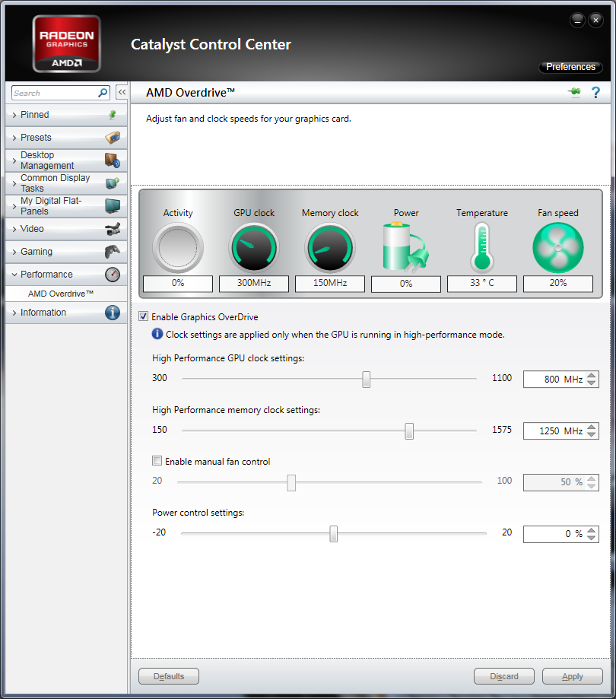Expand the Video section
This screenshot has height=699, width=616.
tap(14, 229)
